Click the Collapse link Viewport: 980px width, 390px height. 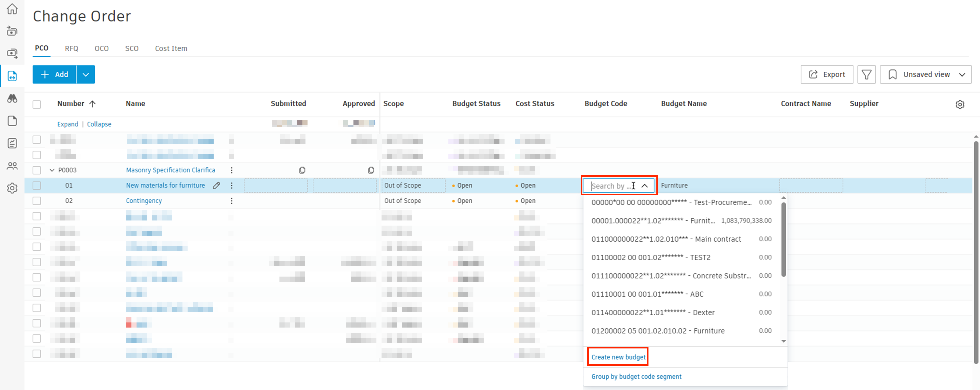click(x=99, y=124)
